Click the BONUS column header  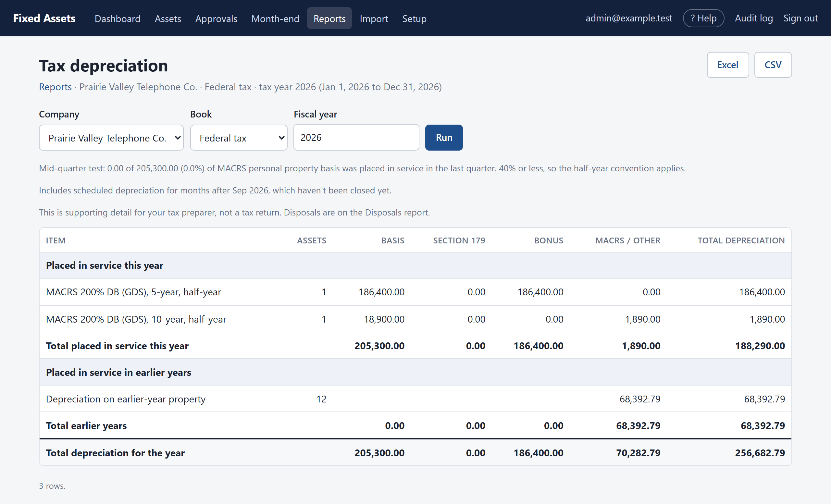pyautogui.click(x=549, y=240)
